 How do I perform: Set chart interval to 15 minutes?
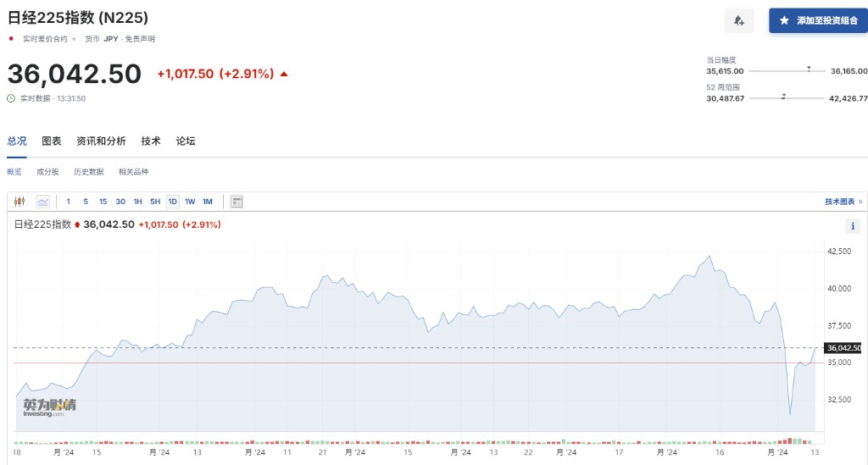(x=103, y=202)
